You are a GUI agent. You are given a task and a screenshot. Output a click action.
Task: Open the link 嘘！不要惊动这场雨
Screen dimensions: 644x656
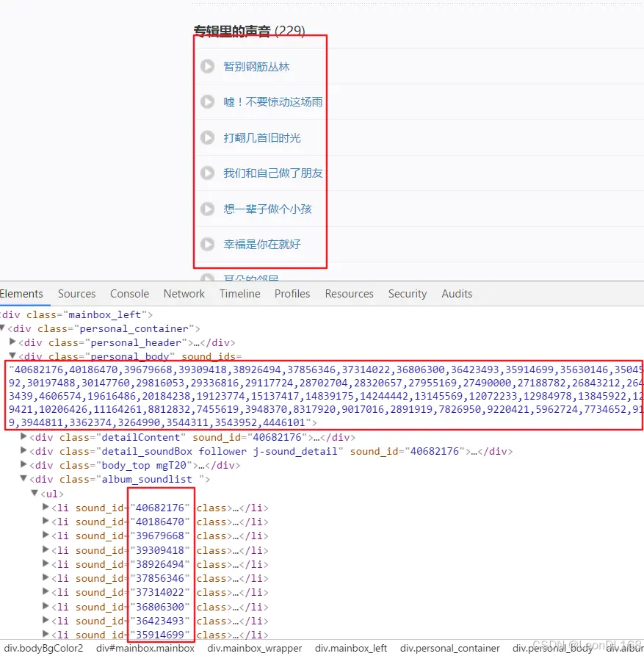click(273, 101)
